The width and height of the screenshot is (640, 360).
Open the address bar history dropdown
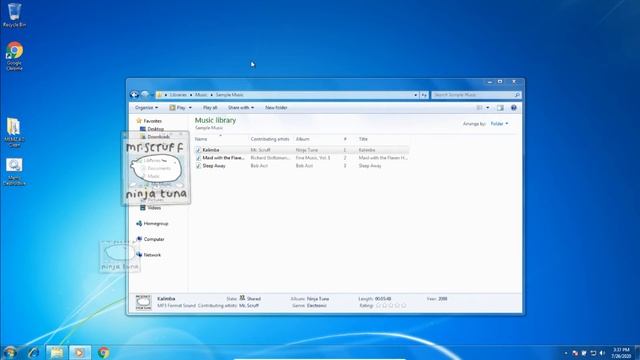(x=416, y=95)
